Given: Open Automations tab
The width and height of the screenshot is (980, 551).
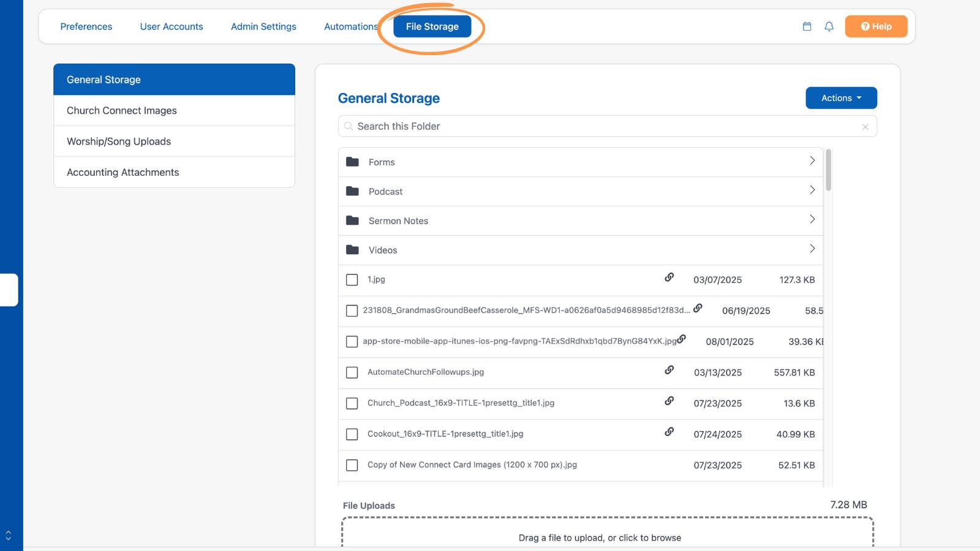Looking at the screenshot, I should click(x=351, y=26).
